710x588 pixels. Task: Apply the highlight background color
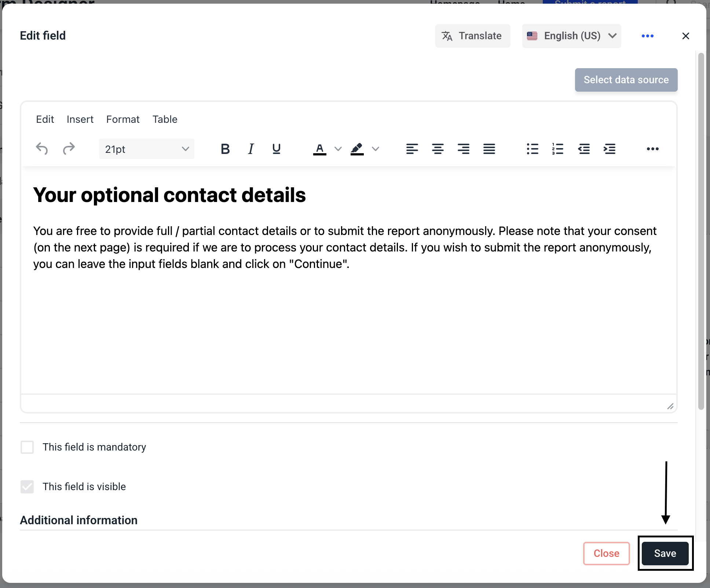[357, 149]
